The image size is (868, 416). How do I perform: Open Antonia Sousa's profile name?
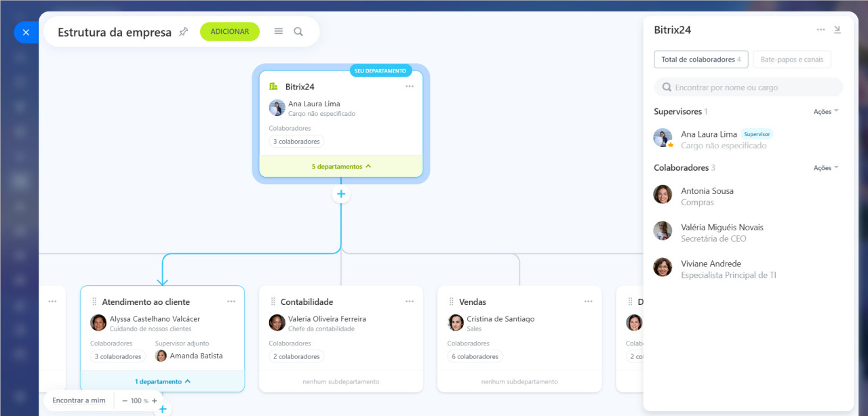[x=707, y=191]
